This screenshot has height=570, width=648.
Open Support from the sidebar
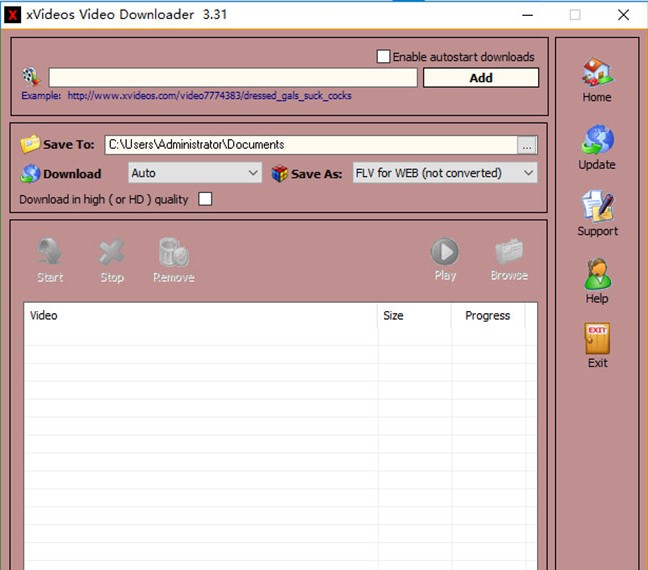597,208
